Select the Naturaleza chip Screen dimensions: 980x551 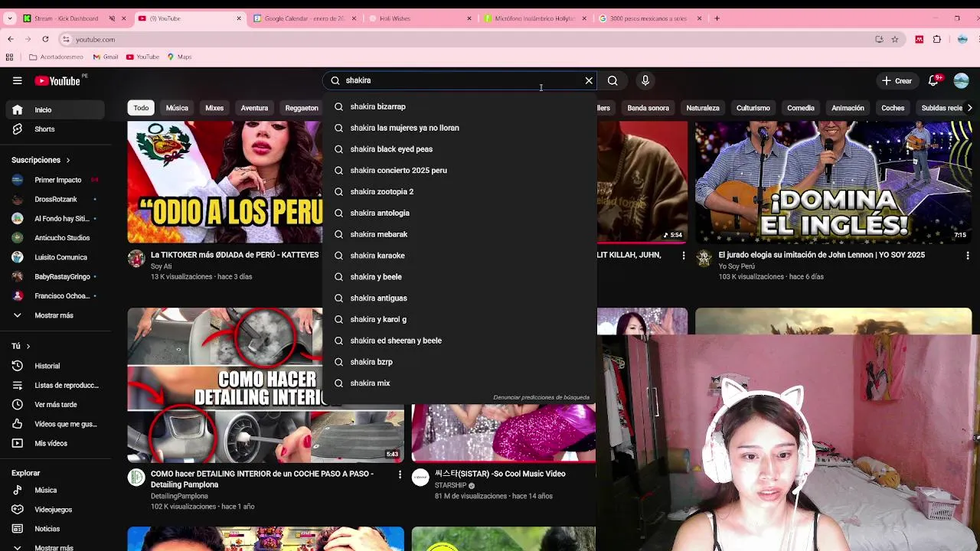pos(703,108)
